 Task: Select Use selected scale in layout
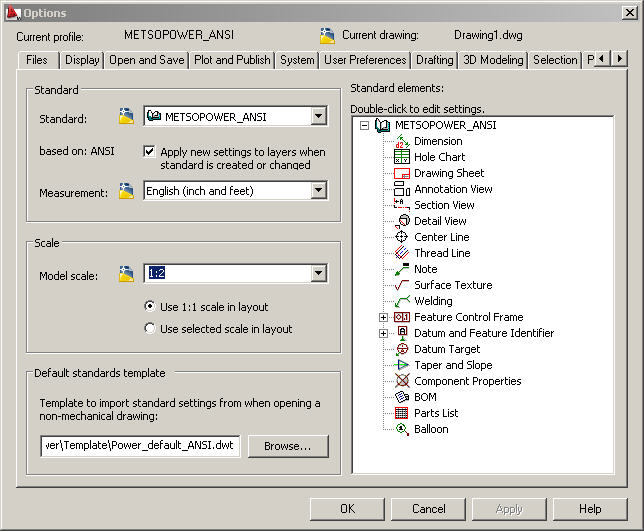tap(150, 328)
